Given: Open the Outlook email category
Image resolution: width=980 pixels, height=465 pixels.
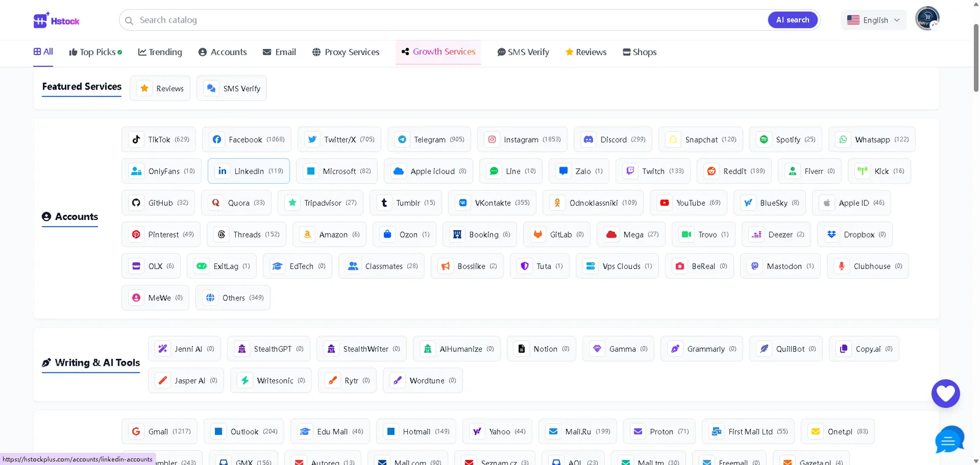Looking at the screenshot, I should [x=244, y=431].
